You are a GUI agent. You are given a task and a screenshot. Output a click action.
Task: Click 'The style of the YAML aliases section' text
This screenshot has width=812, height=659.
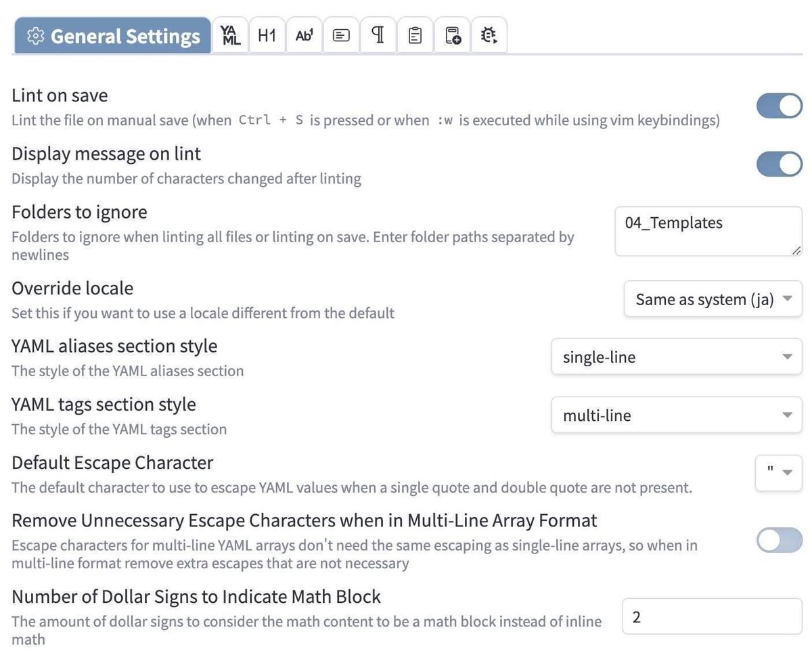coord(128,371)
